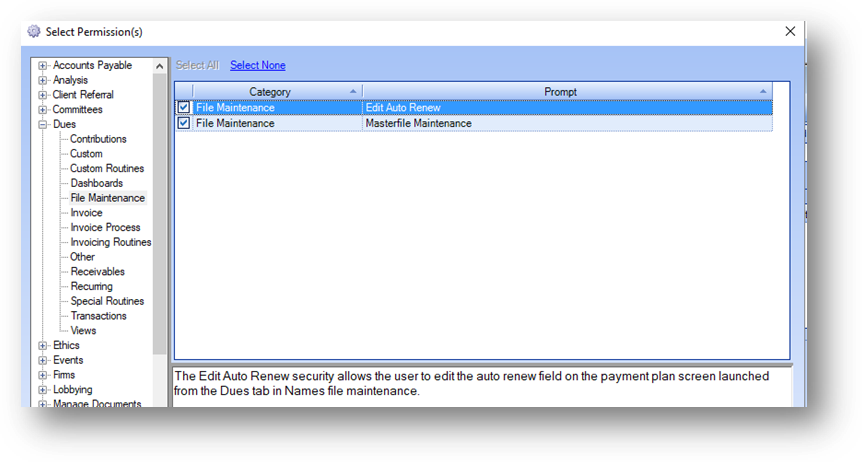The height and width of the screenshot is (462, 862).
Task: Select the Special Routines tree item
Action: (x=106, y=301)
